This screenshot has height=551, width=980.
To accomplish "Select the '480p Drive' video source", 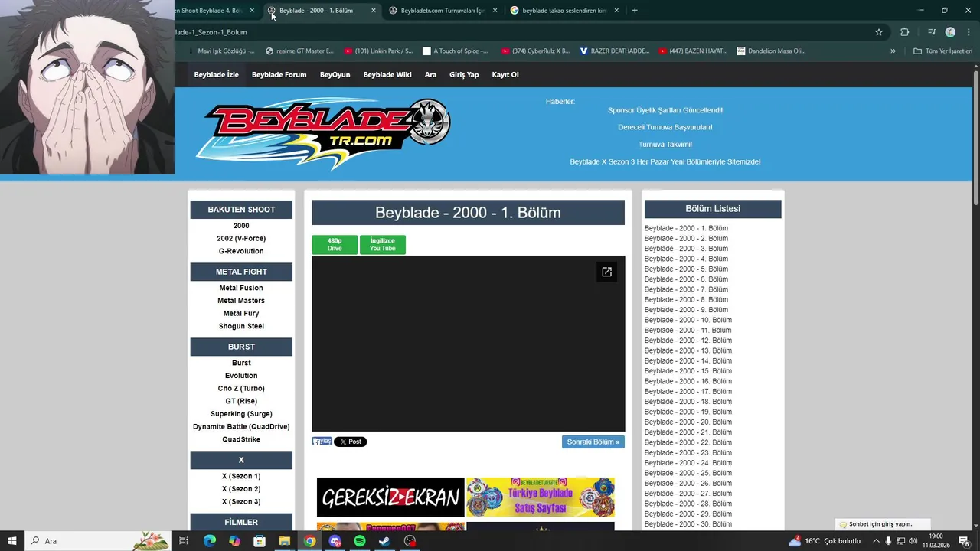I will point(335,245).
